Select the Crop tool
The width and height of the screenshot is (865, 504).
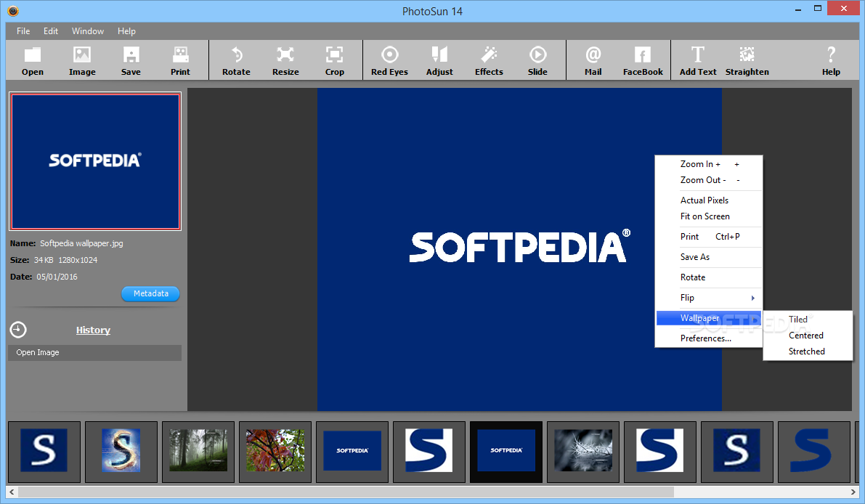click(334, 60)
